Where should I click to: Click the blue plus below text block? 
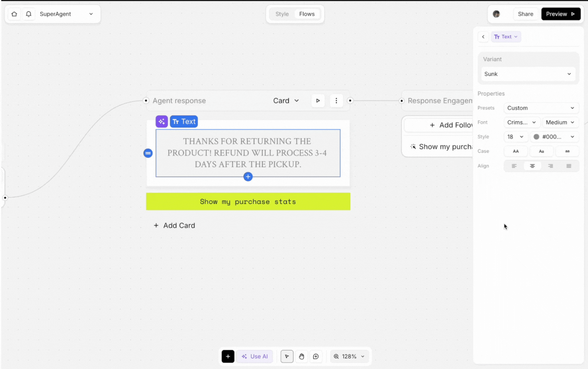coord(248,177)
